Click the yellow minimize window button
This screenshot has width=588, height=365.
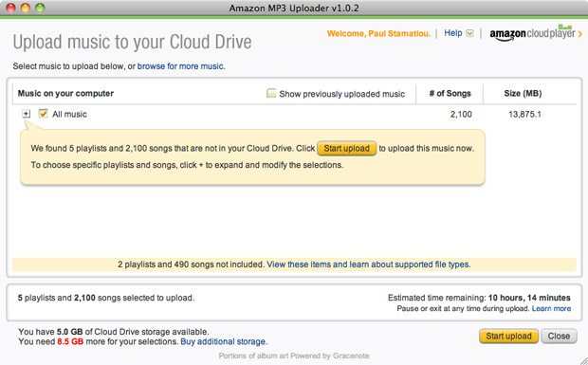point(25,8)
